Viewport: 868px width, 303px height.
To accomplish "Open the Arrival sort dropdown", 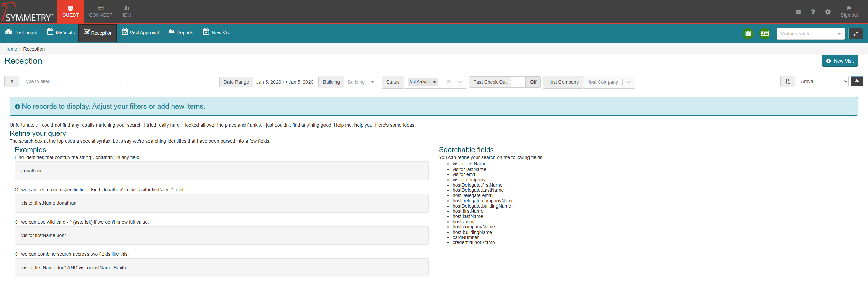I will (821, 81).
